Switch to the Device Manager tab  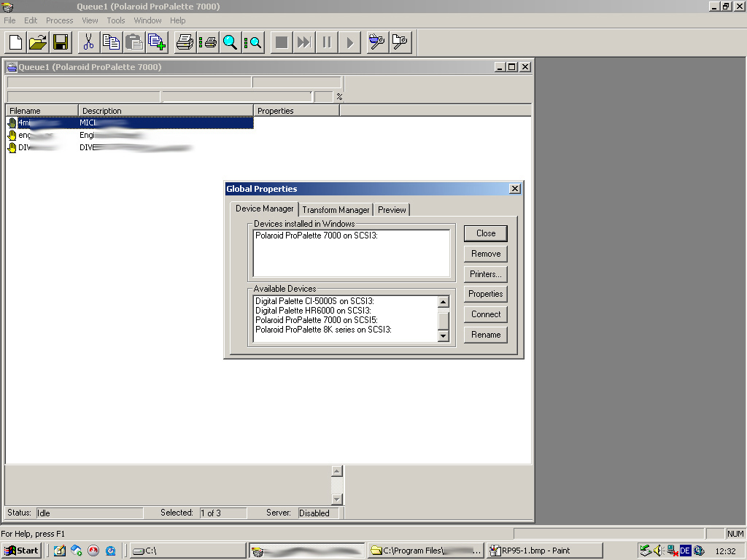[264, 209]
